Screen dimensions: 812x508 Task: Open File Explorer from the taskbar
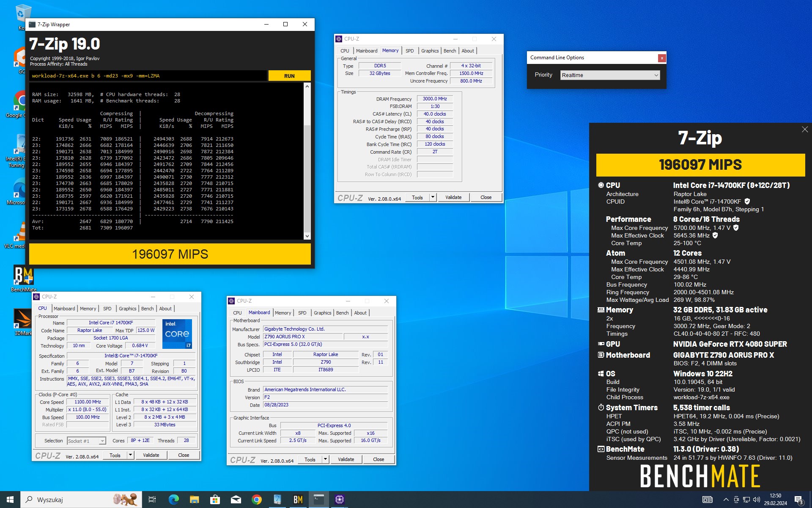(194, 500)
